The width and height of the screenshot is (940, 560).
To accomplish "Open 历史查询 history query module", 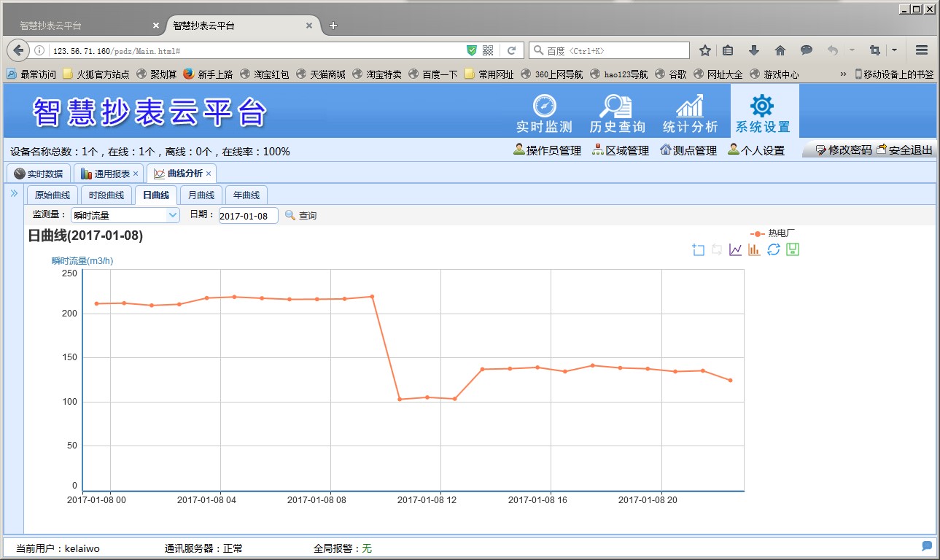I will pos(617,113).
